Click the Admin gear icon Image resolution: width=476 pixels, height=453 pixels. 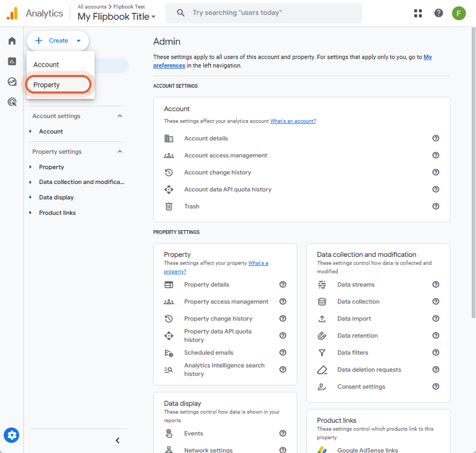point(12,435)
